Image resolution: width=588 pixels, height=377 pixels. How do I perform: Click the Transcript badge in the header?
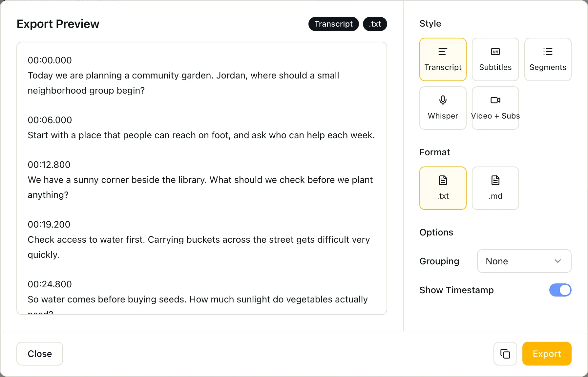(x=333, y=24)
